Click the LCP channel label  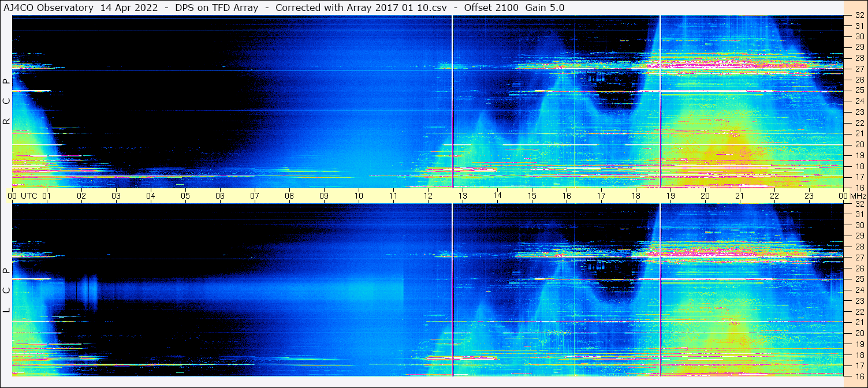[6, 290]
